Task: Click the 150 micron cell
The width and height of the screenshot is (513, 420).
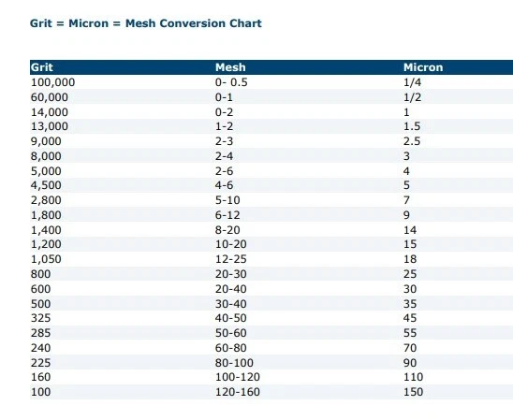Action: coord(413,392)
